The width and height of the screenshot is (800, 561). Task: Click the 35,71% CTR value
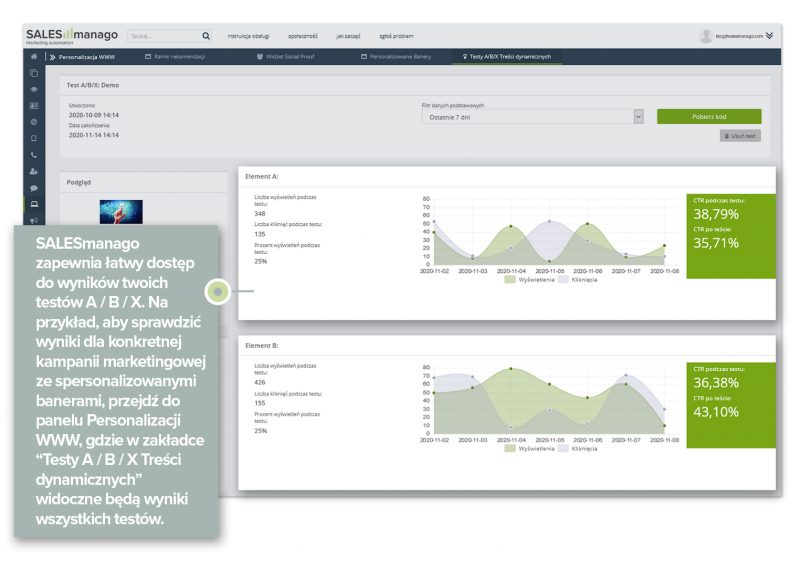click(x=716, y=243)
